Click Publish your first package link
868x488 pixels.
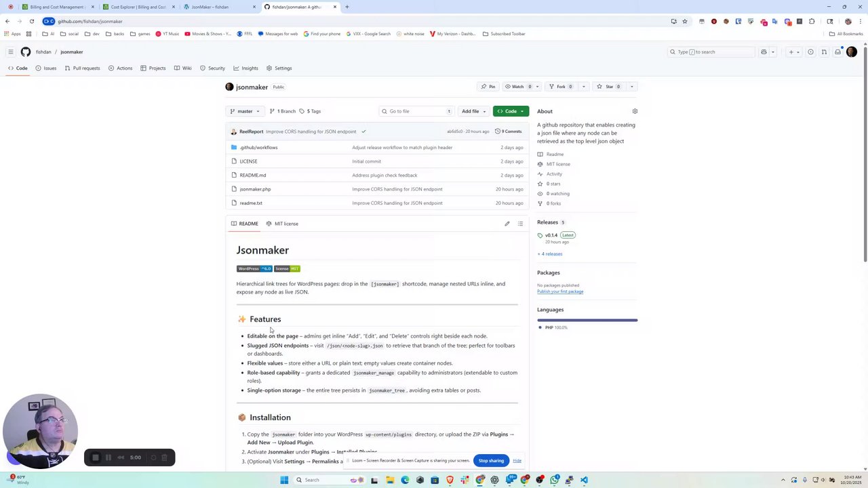[x=560, y=291]
